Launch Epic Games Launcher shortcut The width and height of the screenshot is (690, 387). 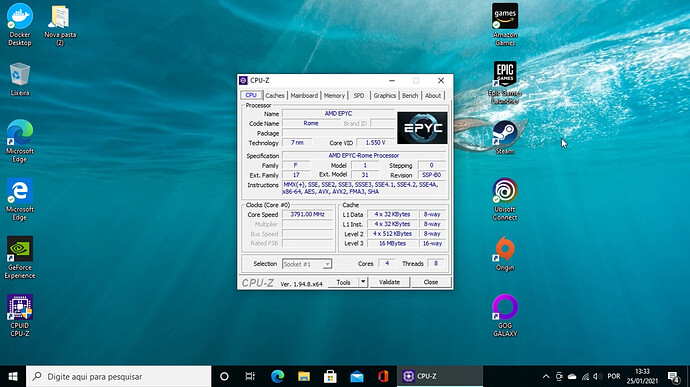505,83
